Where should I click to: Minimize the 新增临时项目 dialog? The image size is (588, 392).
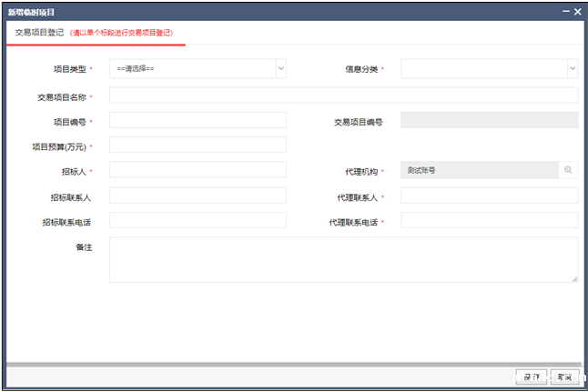(x=565, y=11)
